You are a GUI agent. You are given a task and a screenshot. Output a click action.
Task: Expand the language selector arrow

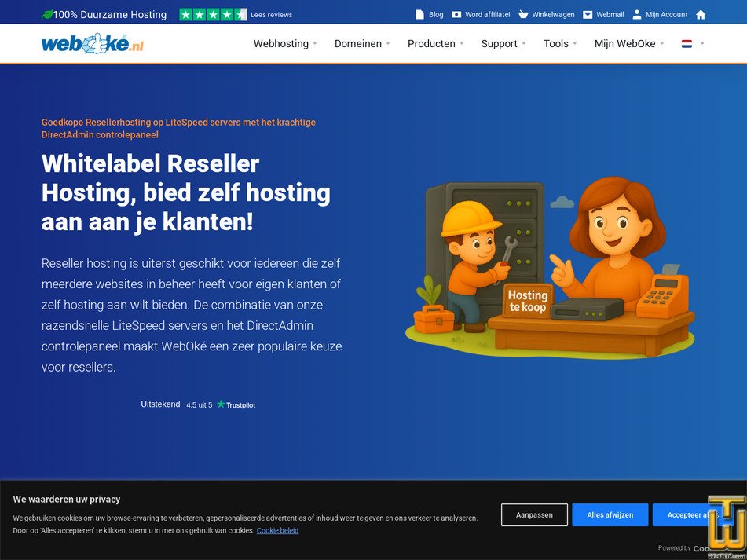[701, 44]
